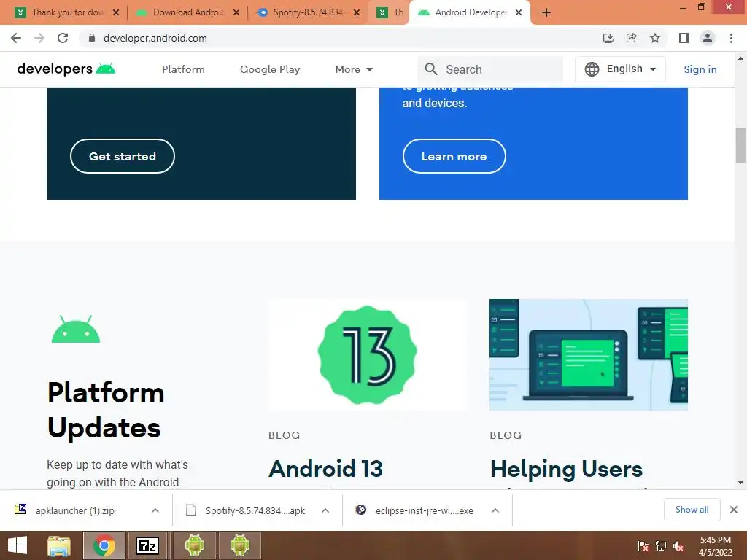
Task: Click the laptop devices blog thumbnail
Action: 589,355
